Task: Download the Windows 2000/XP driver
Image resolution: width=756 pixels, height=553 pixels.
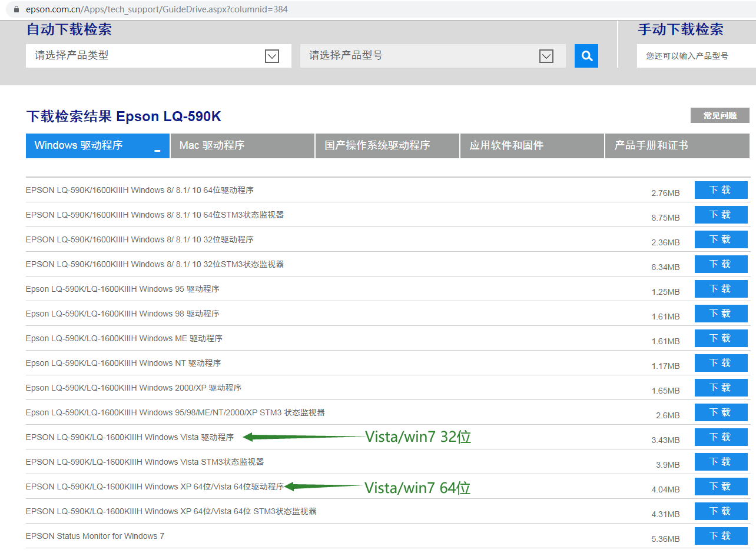Action: tap(721, 388)
